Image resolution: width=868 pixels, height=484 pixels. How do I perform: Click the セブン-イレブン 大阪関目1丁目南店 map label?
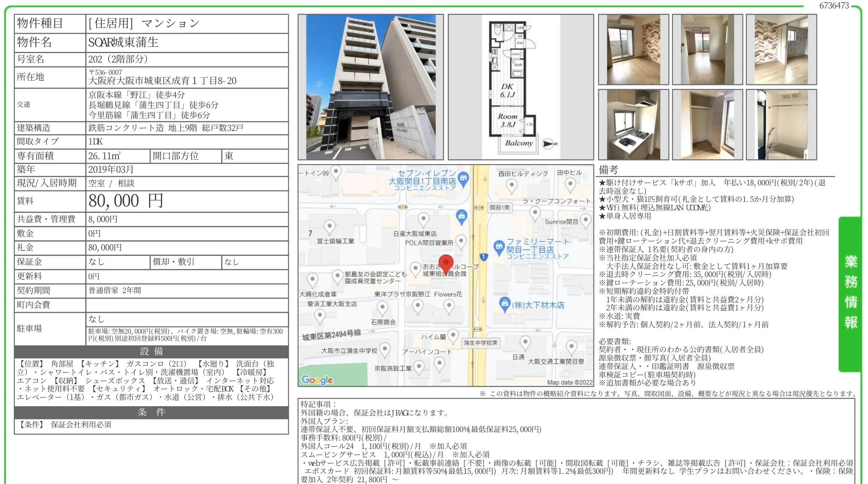[x=423, y=180]
